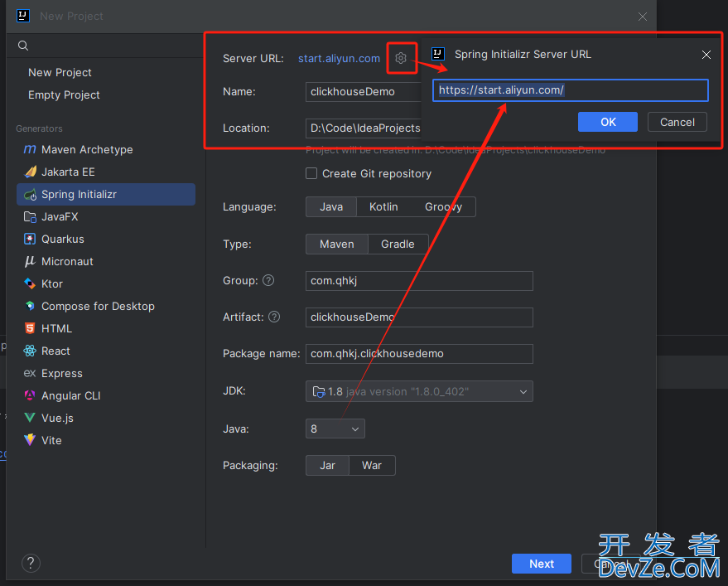Expand the Java version dropdown
This screenshot has width=728, height=586.
click(x=335, y=429)
